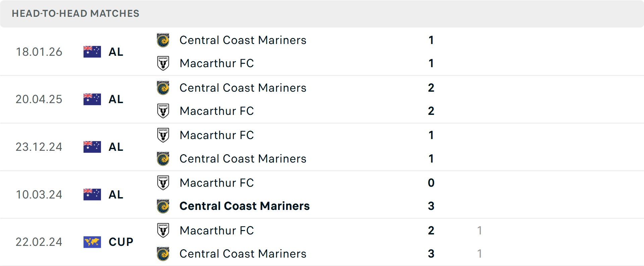Click the Macarthur FC crest in the CUP match
Screen dimensions: 644x266
tap(163, 230)
